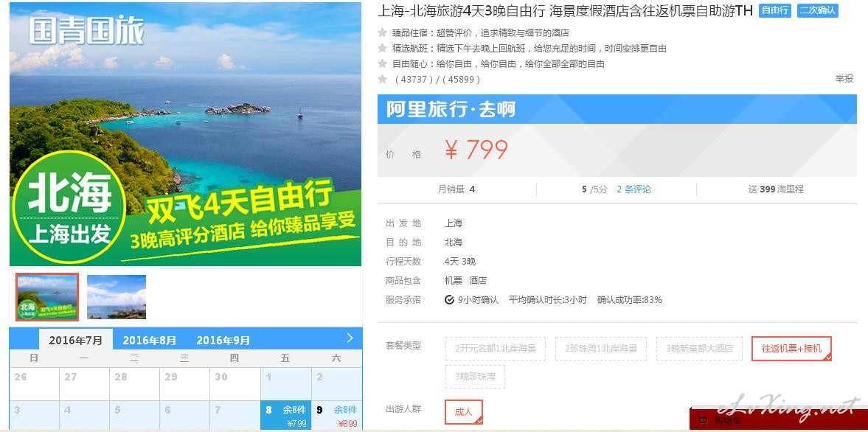Switch calendar to 2016年8月 tab
This screenshot has height=432, width=868.
click(150, 340)
